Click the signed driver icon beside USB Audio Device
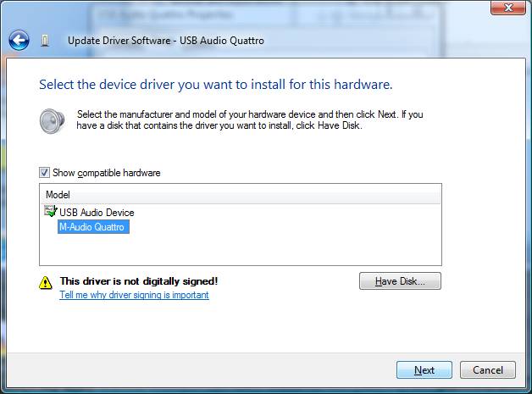The width and height of the screenshot is (532, 394). coord(51,212)
